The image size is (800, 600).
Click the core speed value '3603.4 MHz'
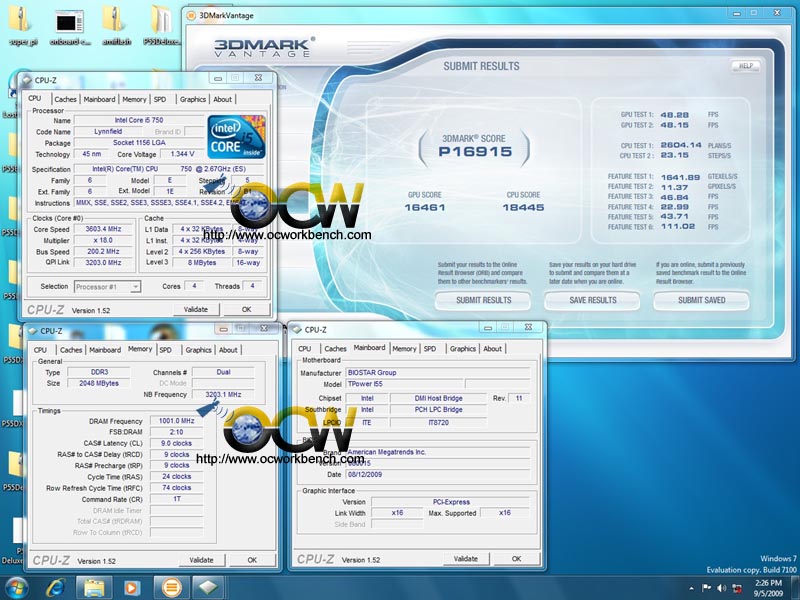[x=103, y=229]
